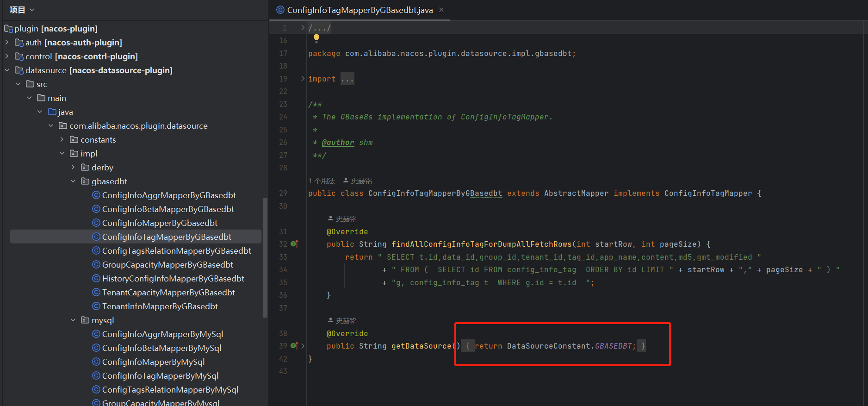Screen dimensions: 868x406
Task: Expand the control [nacos-contrl-plugin] module
Action: point(6,56)
